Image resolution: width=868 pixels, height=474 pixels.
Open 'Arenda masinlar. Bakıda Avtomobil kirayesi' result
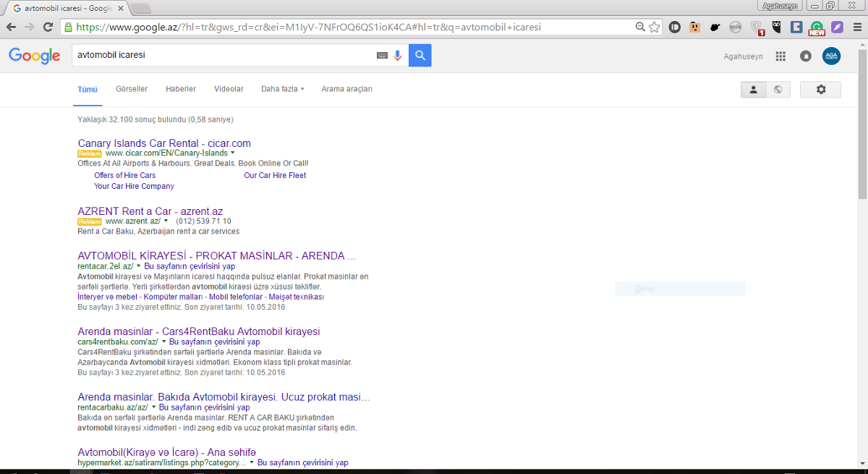click(224, 397)
